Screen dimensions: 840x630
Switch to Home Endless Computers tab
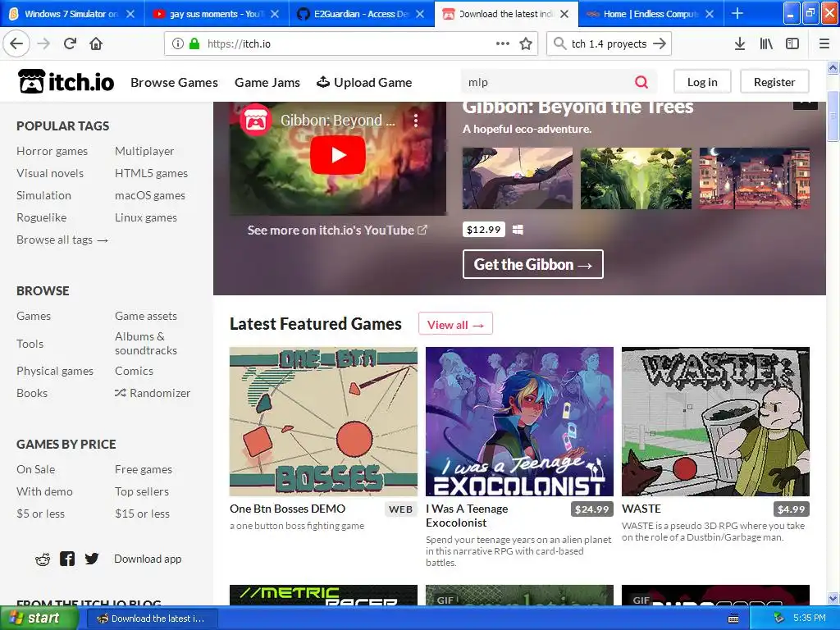(x=651, y=14)
